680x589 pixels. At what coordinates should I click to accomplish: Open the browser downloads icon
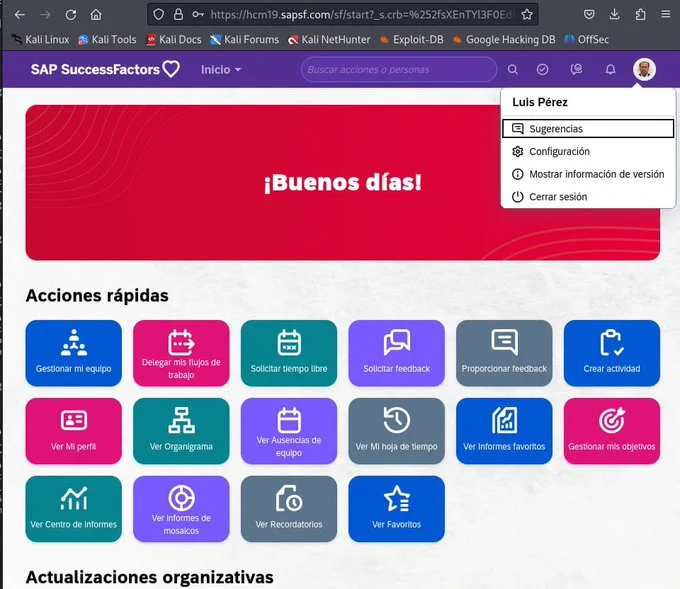pyautogui.click(x=614, y=14)
